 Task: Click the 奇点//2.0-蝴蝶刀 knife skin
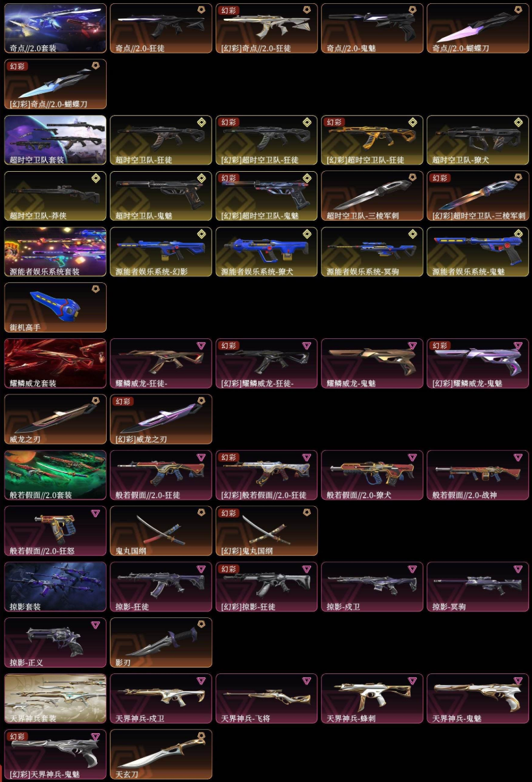point(477,28)
